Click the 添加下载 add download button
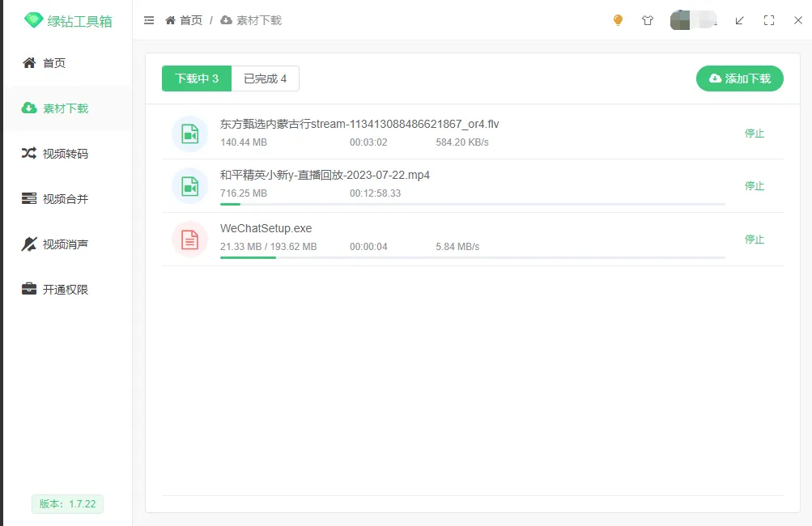The width and height of the screenshot is (812, 526). [x=739, y=78]
